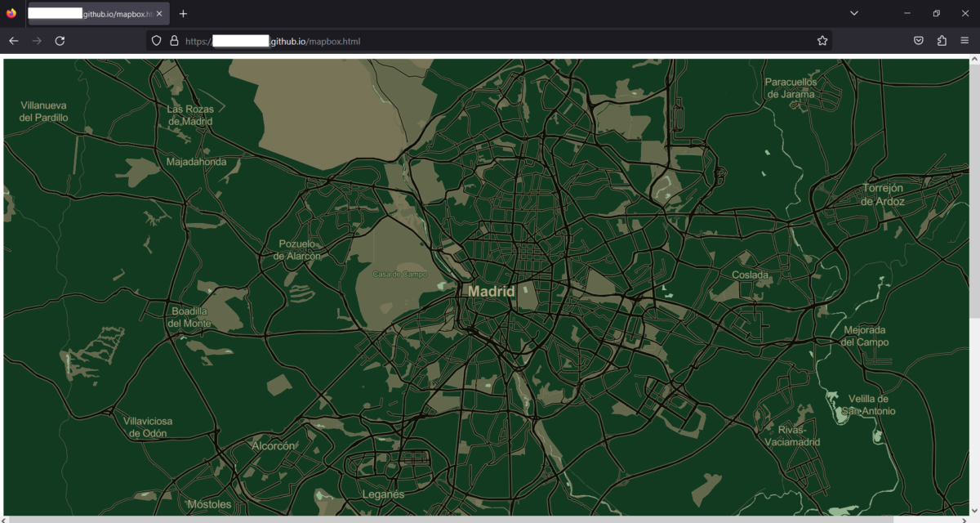The height and width of the screenshot is (523, 980).
Task: Click the forward navigation arrow
Action: (x=37, y=40)
